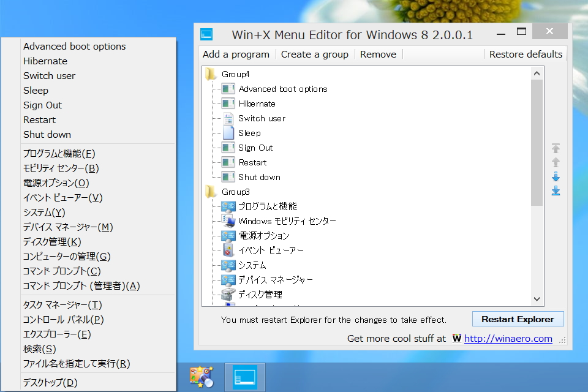Click the Winaero W logo icon
The width and height of the screenshot is (588, 392).
456,338
